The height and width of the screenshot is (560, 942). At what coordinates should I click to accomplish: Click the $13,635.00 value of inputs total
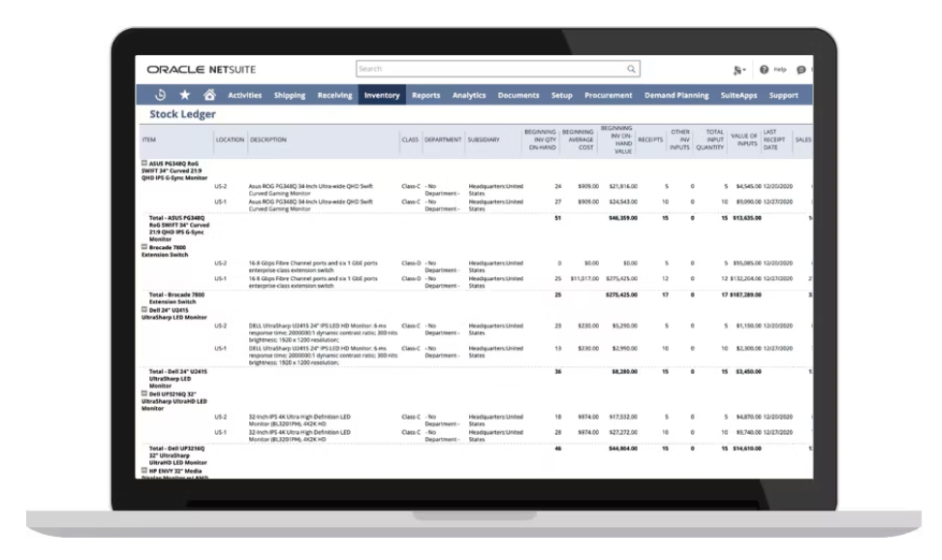tap(747, 218)
